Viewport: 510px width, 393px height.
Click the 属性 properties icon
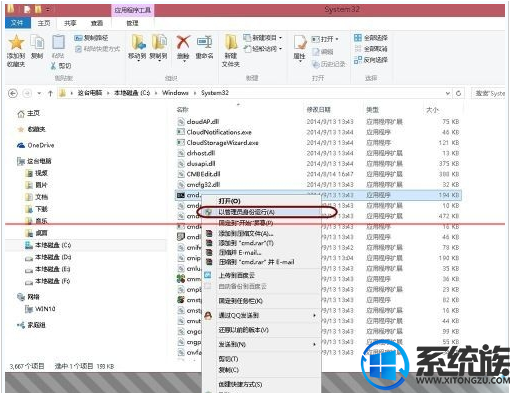click(300, 42)
